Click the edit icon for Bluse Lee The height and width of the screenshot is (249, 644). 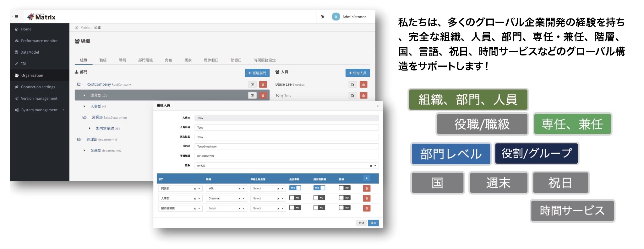point(353,85)
